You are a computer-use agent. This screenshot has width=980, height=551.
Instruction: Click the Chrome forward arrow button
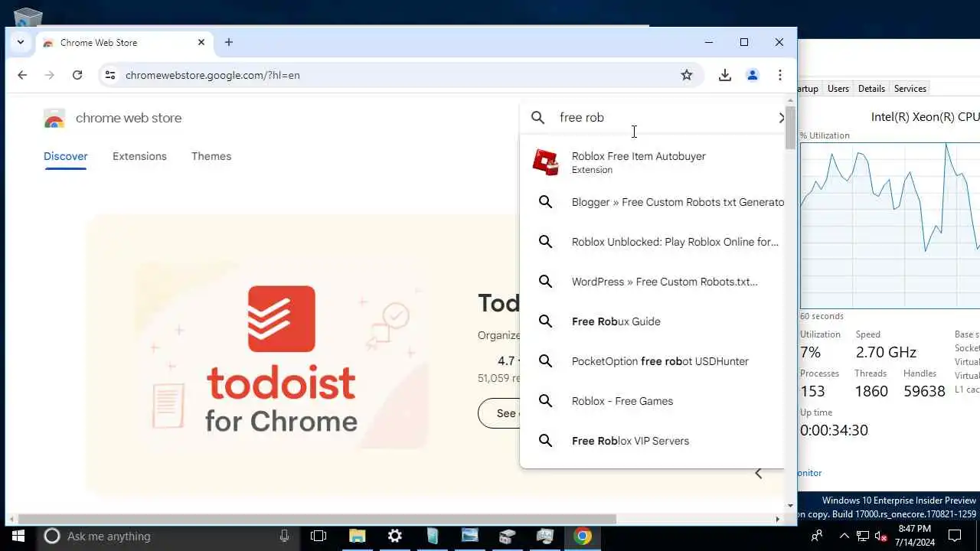click(x=50, y=75)
